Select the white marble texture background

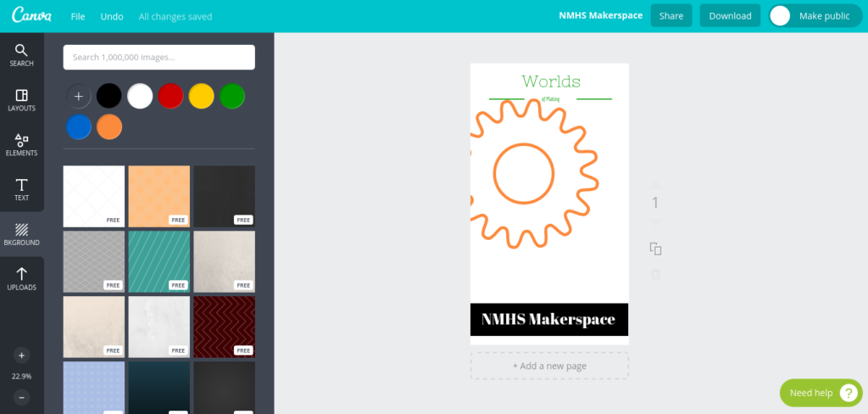point(159,327)
